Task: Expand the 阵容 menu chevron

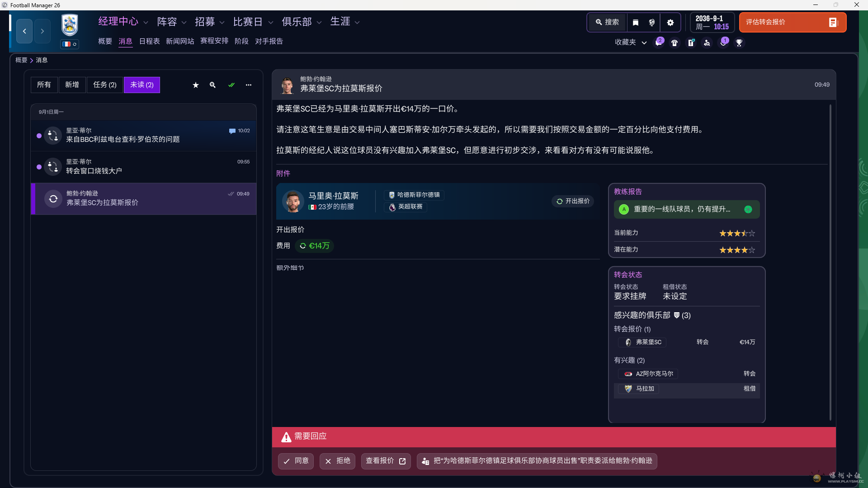Action: pyautogui.click(x=184, y=23)
